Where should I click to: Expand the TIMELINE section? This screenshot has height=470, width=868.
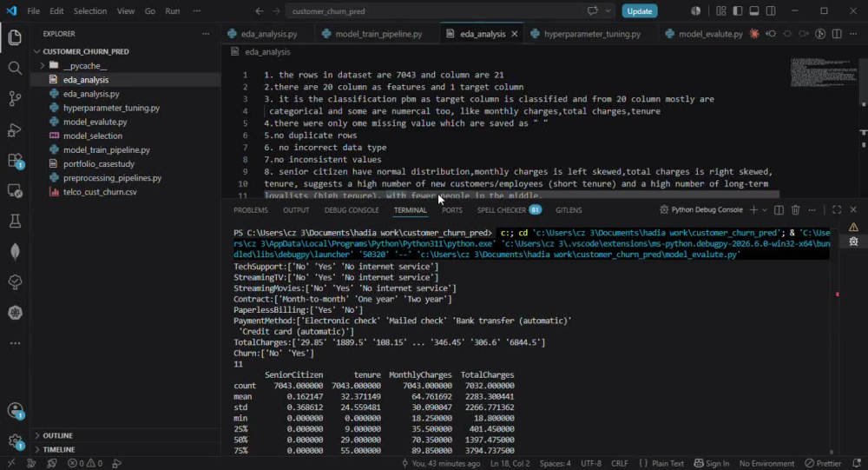click(59, 449)
